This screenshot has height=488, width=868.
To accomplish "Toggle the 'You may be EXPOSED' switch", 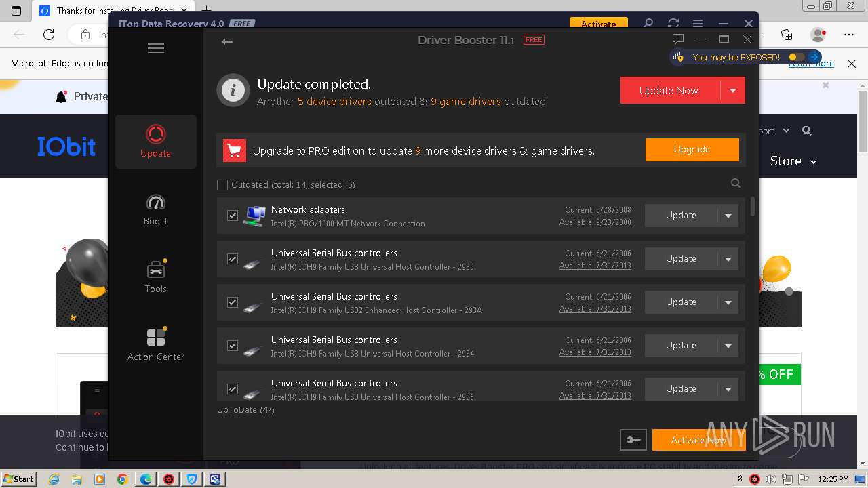I will (x=795, y=57).
